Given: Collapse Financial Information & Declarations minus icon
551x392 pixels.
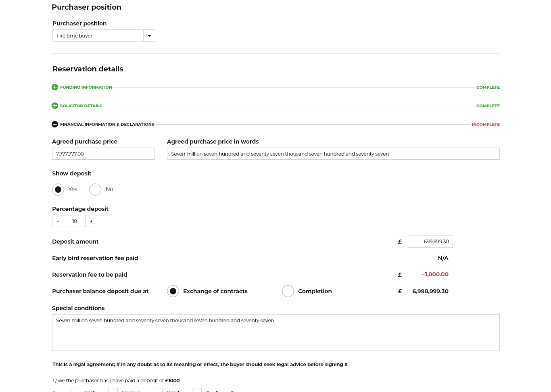Looking at the screenshot, I should tap(55, 124).
